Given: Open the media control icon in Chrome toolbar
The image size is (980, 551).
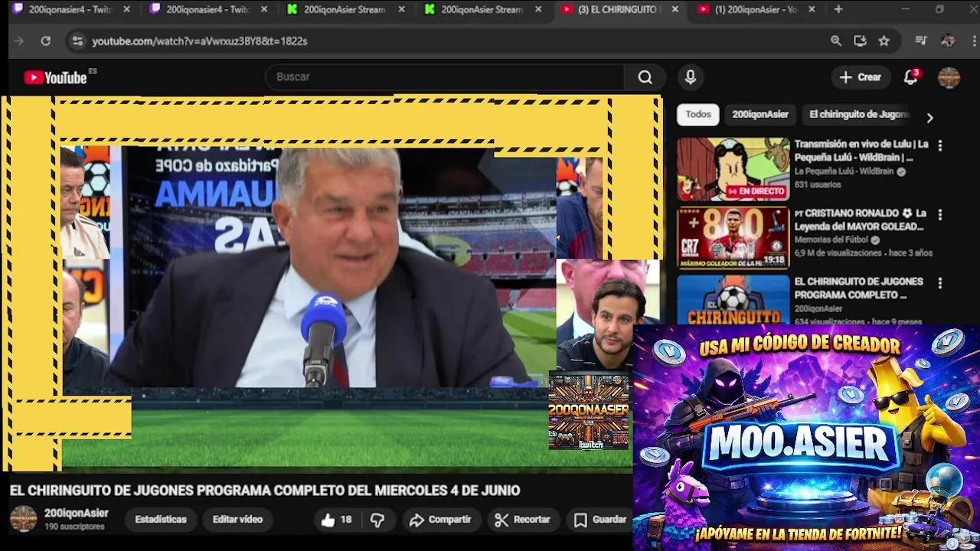Looking at the screenshot, I should [x=921, y=41].
